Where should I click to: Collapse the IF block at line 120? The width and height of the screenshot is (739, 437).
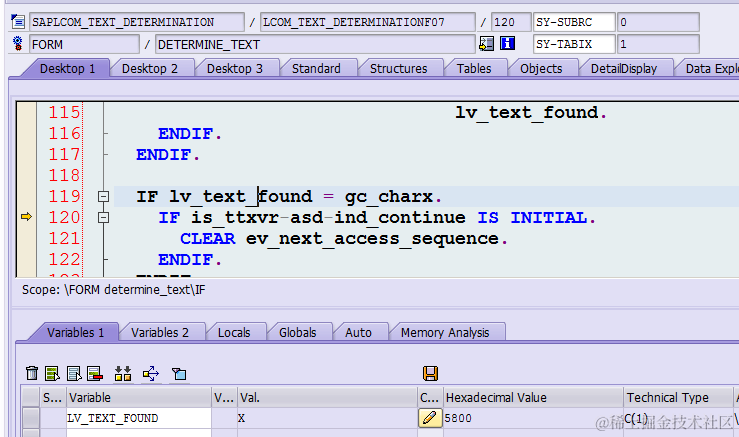point(103,217)
